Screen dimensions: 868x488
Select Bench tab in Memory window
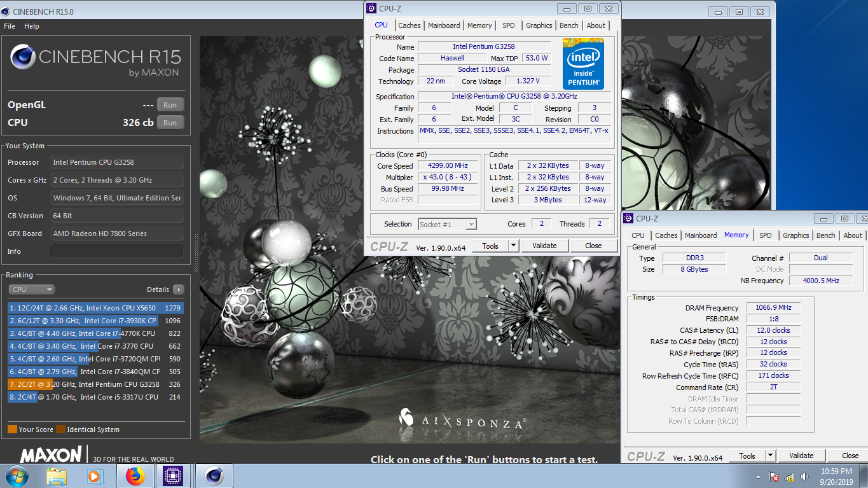pyautogui.click(x=826, y=235)
